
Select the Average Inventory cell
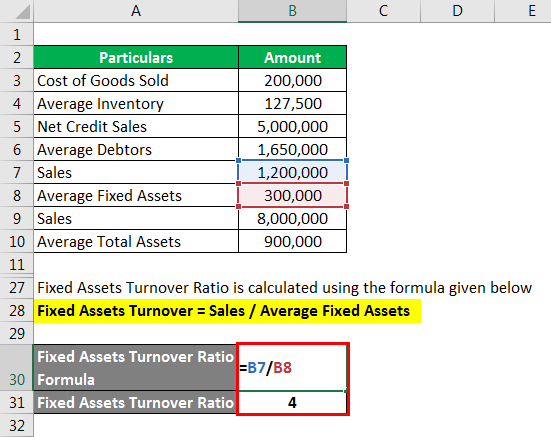tap(136, 103)
